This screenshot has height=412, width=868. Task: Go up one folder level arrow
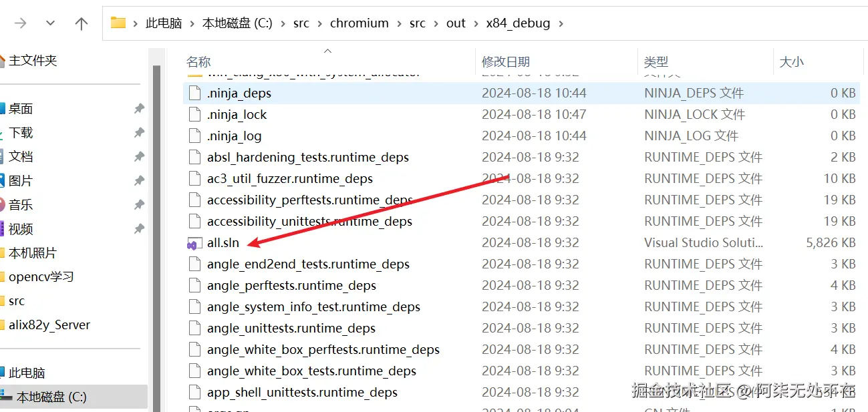tap(82, 23)
